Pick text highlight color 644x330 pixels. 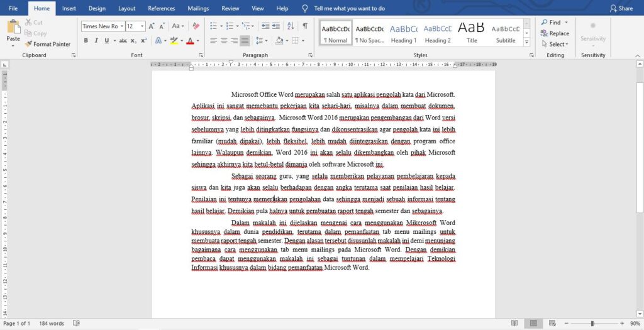174,41
